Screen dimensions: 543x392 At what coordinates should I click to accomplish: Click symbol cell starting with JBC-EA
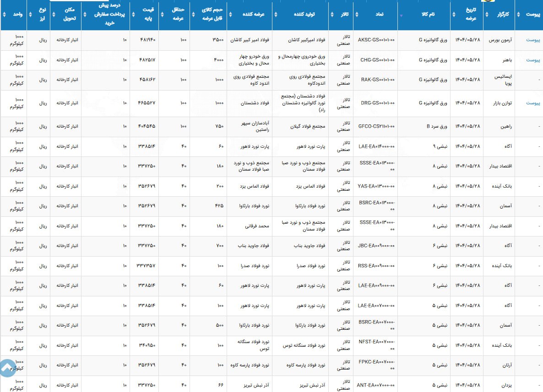pos(376,246)
